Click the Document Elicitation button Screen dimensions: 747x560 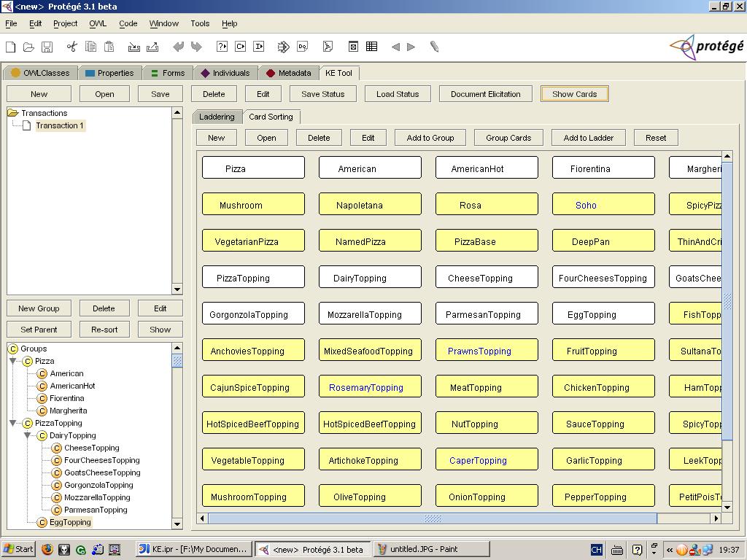[x=485, y=94]
